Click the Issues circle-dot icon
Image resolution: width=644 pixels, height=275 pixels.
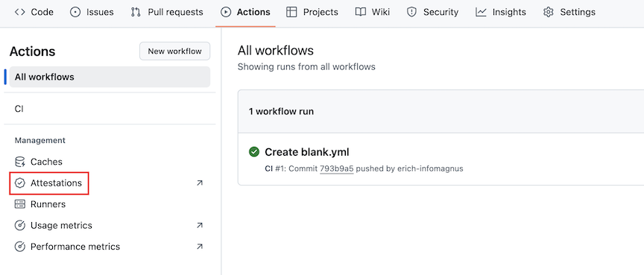pyautogui.click(x=75, y=13)
